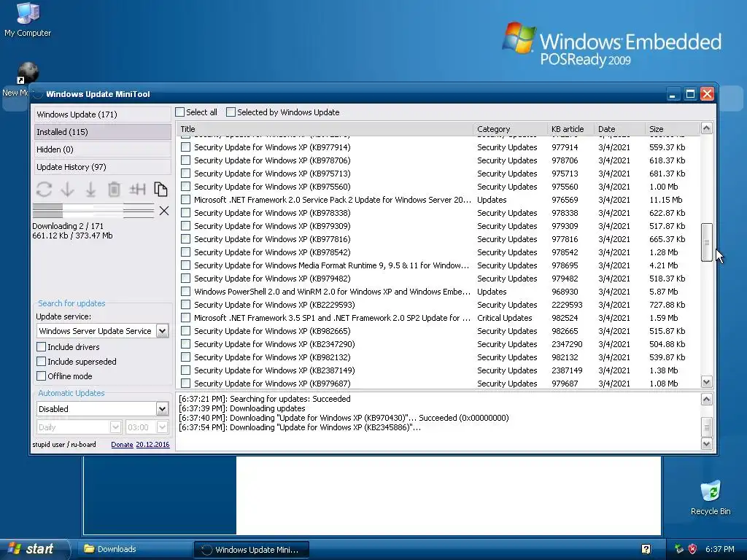Image resolution: width=747 pixels, height=560 pixels.
Task: Enable Include drivers option
Action: pyautogui.click(x=42, y=346)
